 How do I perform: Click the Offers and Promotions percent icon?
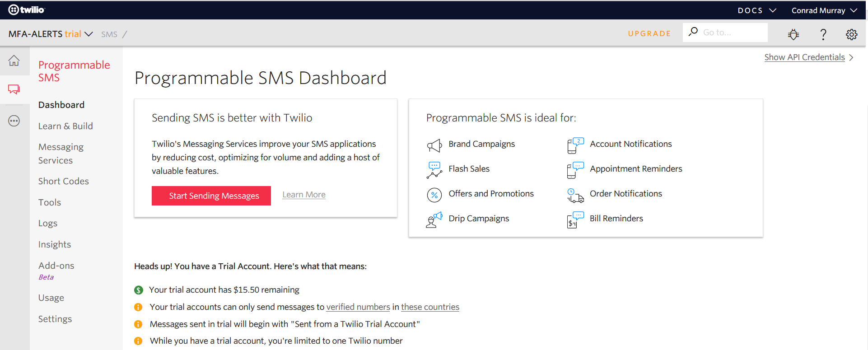(x=434, y=195)
